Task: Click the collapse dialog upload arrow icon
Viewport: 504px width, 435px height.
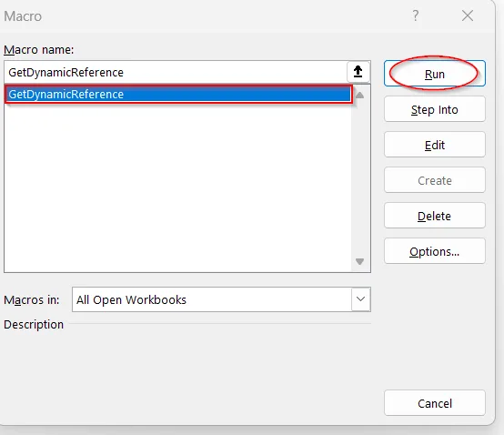Action: [x=358, y=72]
